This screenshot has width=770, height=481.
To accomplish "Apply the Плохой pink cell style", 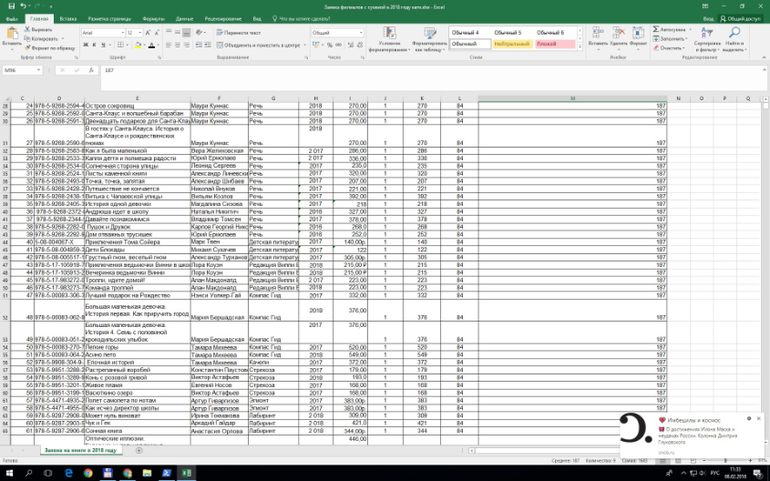I will (553, 44).
